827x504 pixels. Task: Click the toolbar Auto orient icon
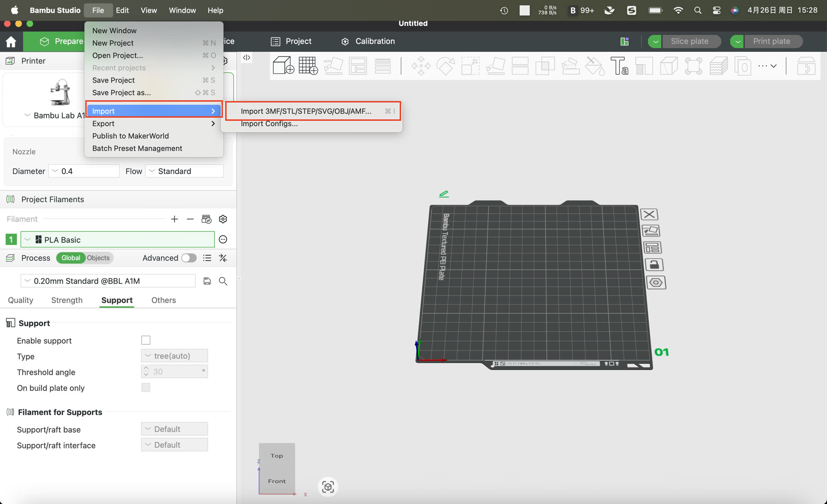(333, 66)
